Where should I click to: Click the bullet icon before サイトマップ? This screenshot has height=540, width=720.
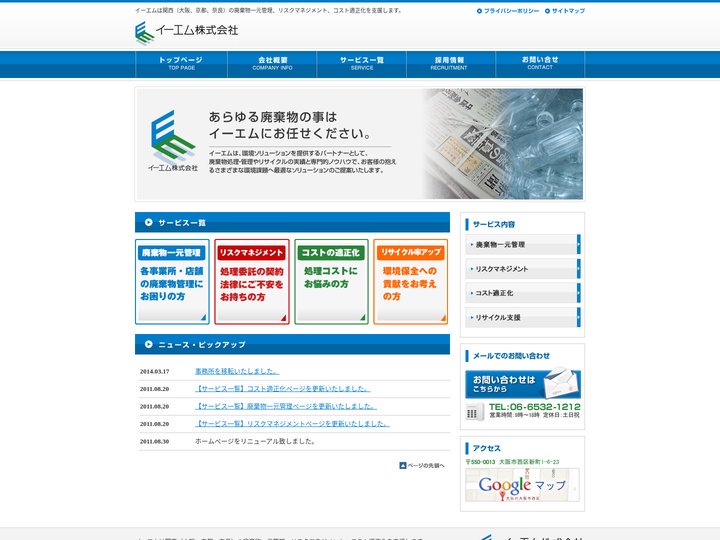(x=547, y=11)
